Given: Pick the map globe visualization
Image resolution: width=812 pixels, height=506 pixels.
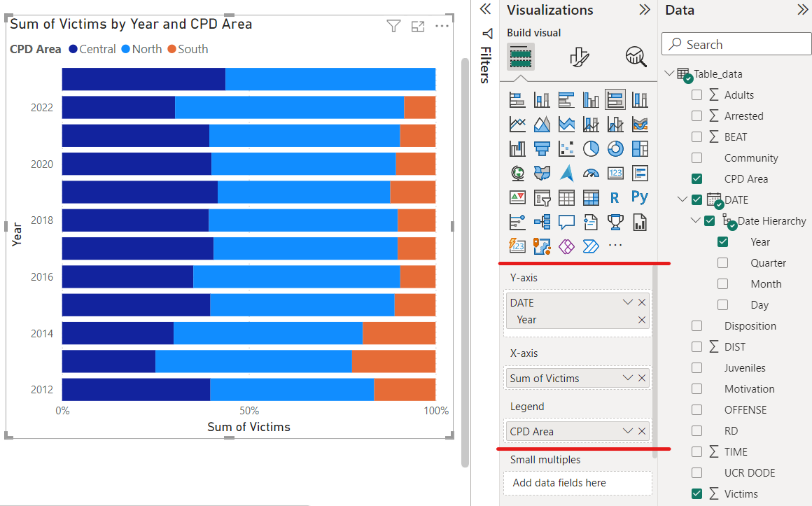Looking at the screenshot, I should point(517,172).
